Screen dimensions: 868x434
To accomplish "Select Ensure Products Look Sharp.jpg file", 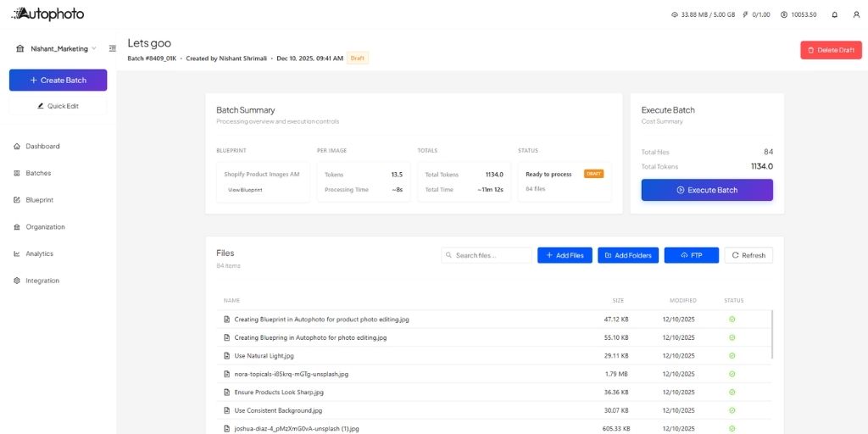I will [x=279, y=392].
